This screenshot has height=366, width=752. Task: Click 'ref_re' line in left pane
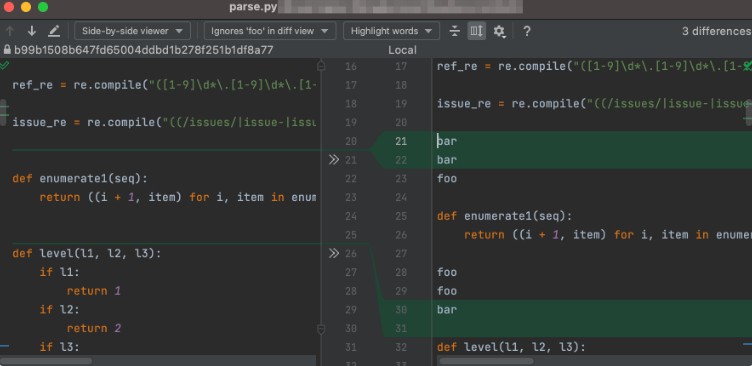coord(164,85)
